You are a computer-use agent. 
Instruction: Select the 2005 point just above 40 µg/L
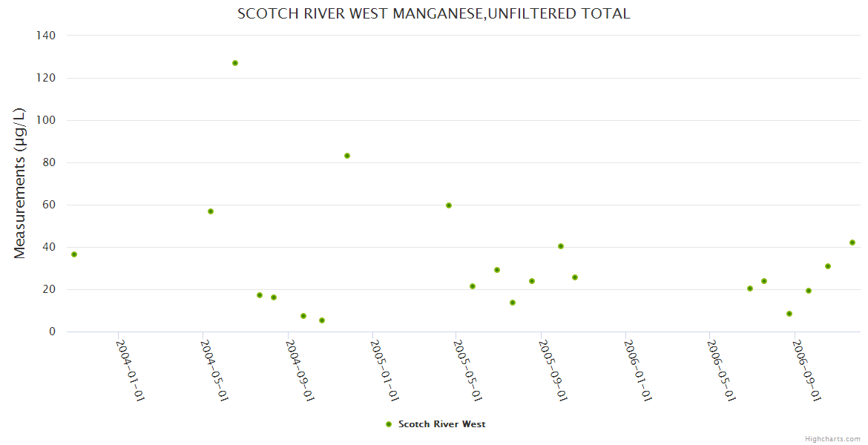[x=561, y=246]
